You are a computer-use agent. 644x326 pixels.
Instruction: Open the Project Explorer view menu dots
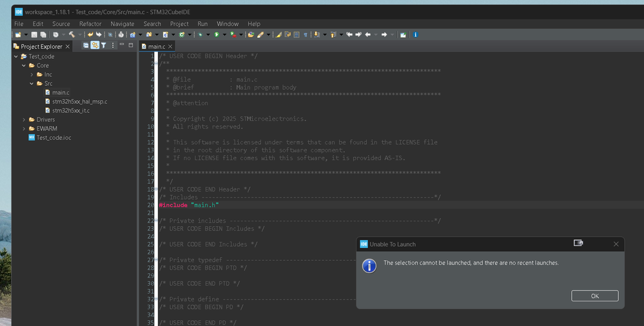tap(113, 45)
